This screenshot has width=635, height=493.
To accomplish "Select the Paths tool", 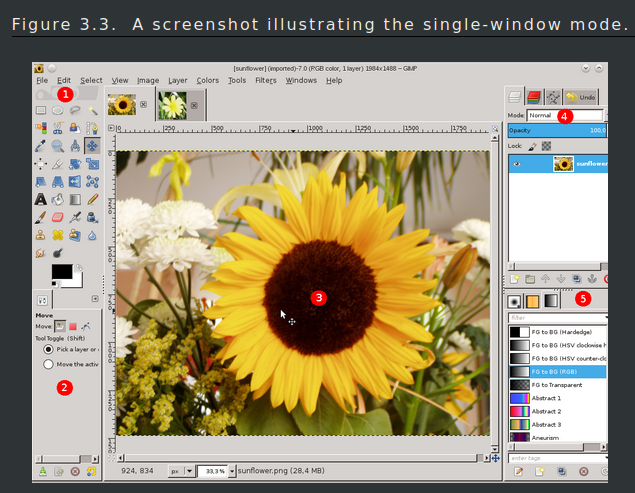I will 92,128.
